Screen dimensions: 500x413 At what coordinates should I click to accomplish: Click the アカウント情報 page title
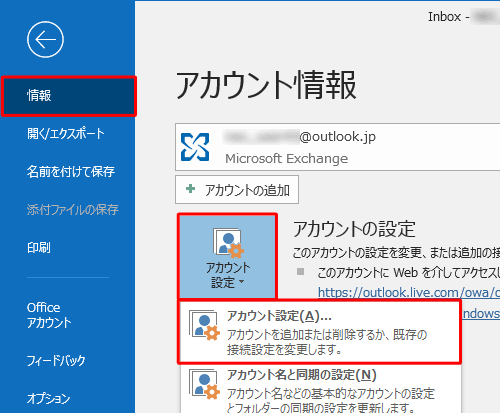click(x=266, y=85)
